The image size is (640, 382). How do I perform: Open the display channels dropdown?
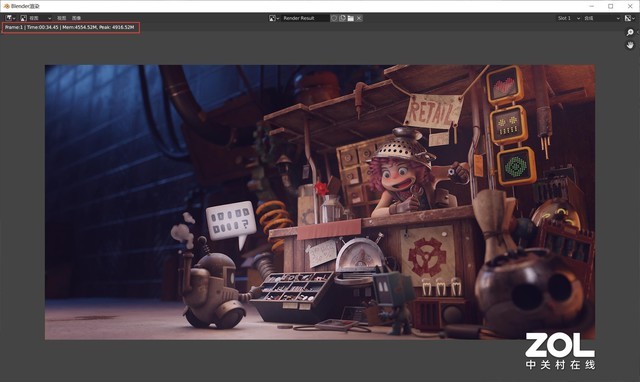[x=630, y=18]
